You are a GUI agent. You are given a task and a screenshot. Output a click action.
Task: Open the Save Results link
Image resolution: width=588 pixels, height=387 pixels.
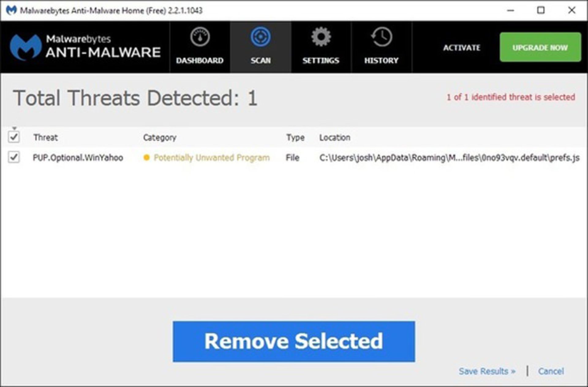pos(487,371)
